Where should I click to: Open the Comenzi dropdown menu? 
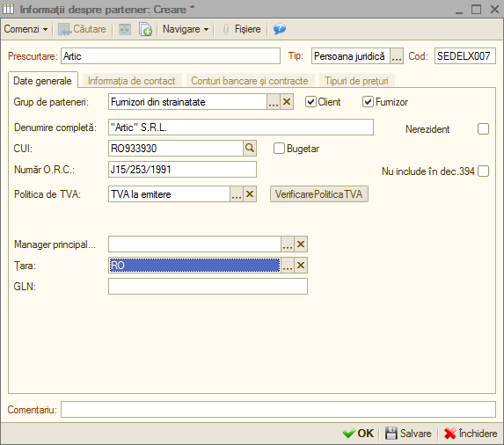click(x=26, y=29)
